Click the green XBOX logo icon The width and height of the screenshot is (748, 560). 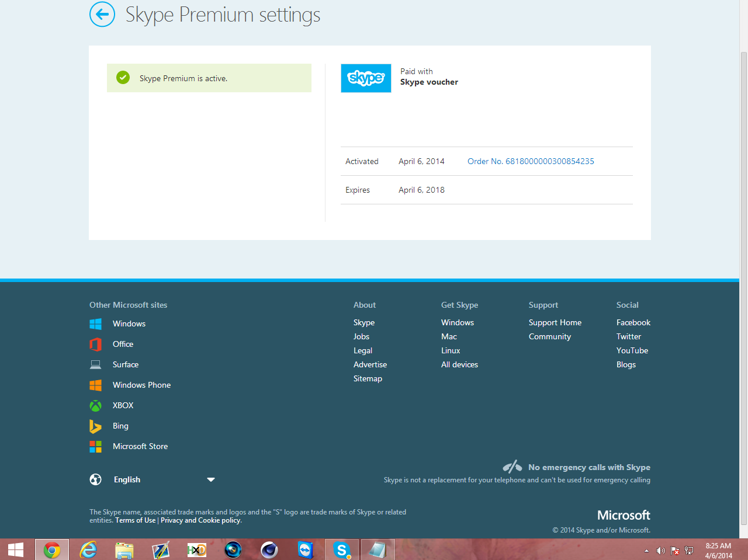tap(95, 405)
